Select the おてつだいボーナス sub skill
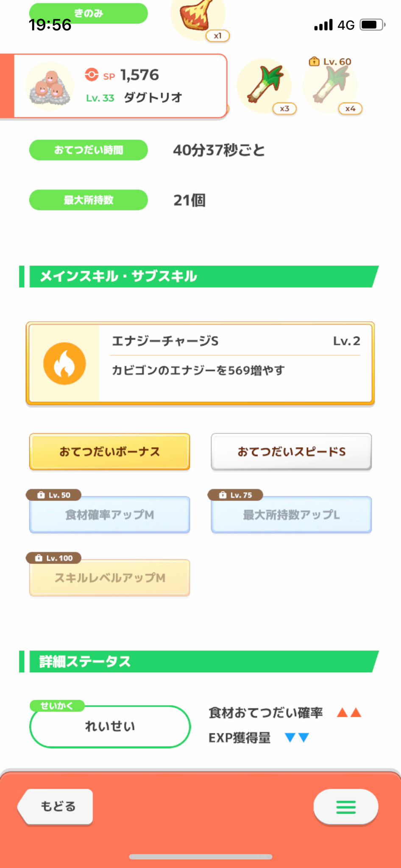Viewport: 401px width, 868px height. pyautogui.click(x=110, y=452)
